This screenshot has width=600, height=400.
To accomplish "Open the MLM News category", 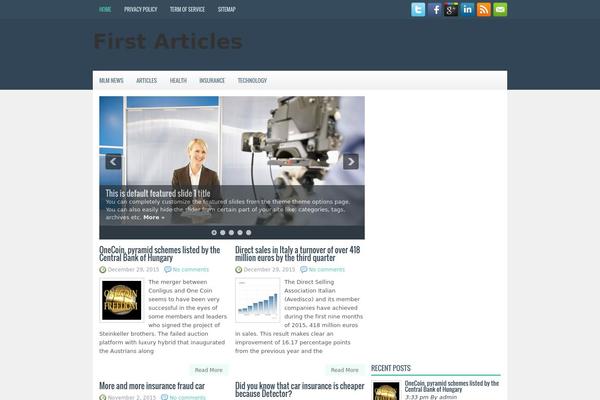I will (111, 80).
